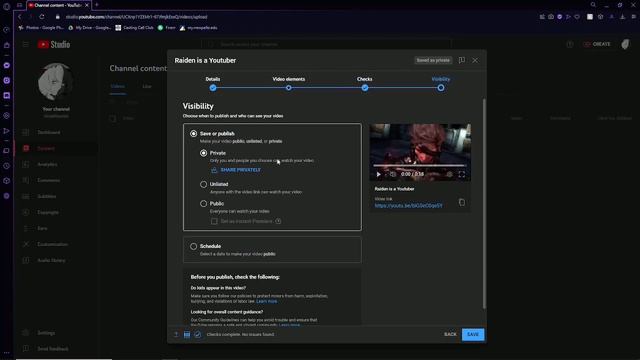Open Audio library in the sidebar
The height and width of the screenshot is (360, 640).
click(56, 260)
